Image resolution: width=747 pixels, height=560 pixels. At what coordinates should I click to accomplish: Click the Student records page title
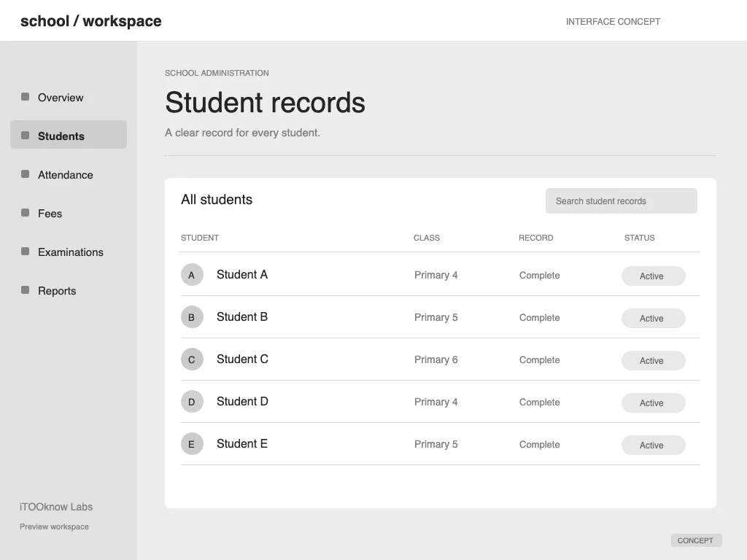(x=265, y=102)
